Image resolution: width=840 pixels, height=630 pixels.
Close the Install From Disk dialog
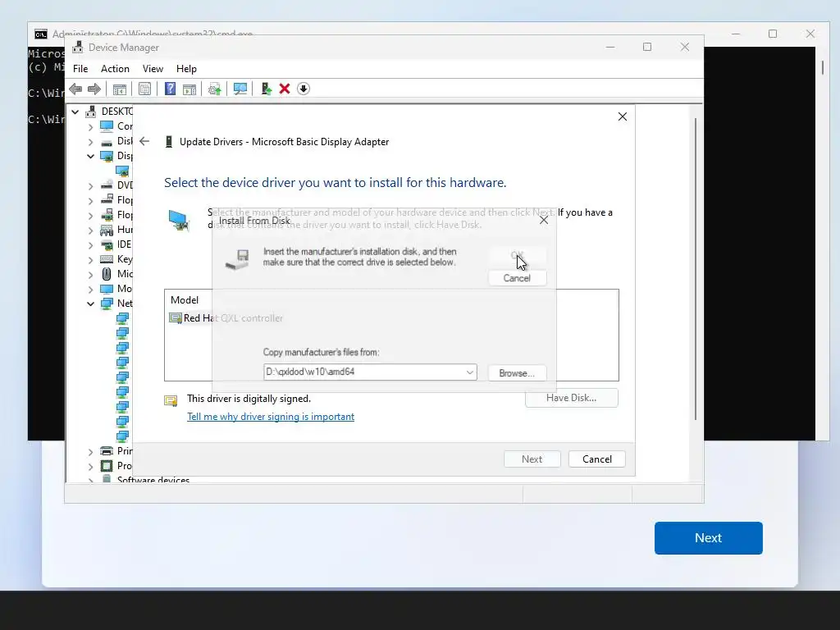tap(544, 220)
